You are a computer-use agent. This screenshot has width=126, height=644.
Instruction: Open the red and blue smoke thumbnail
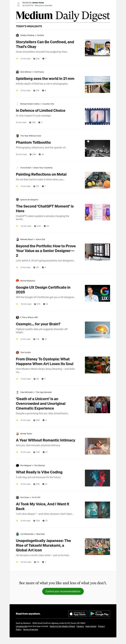[97, 478]
